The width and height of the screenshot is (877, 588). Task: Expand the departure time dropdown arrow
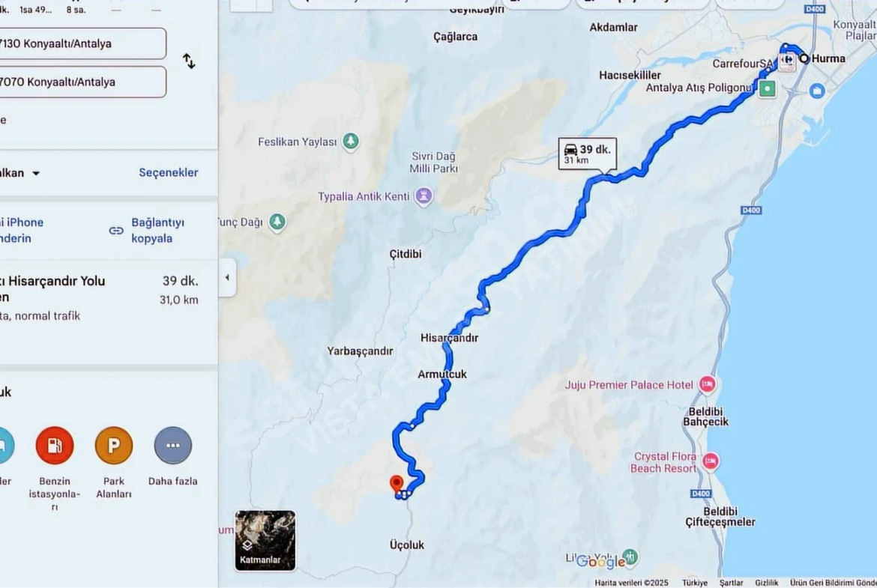(36, 173)
